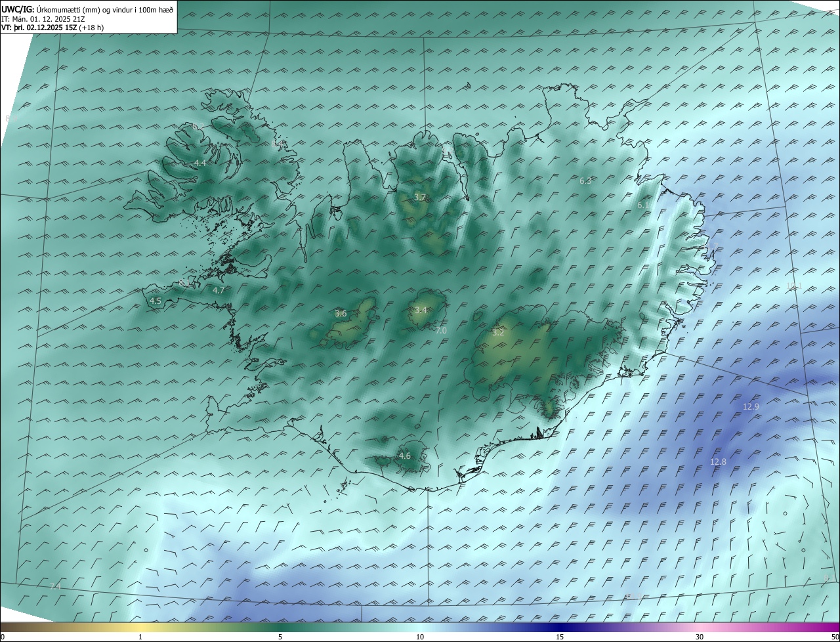
Task: Click the 6.3 value label on the map
Action: coord(585,181)
